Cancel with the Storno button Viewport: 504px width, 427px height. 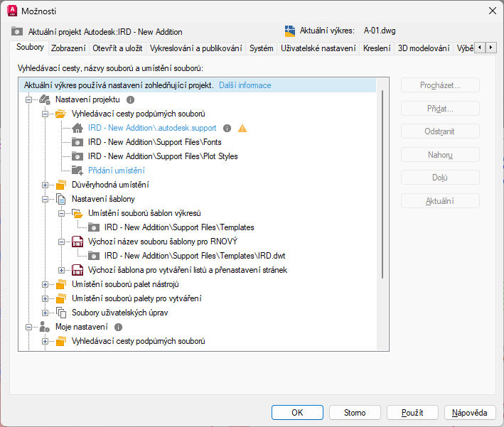click(x=355, y=413)
